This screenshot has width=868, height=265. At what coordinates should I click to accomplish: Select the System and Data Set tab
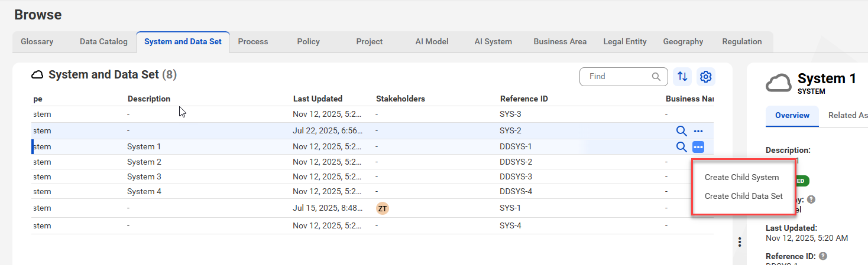[x=183, y=42]
